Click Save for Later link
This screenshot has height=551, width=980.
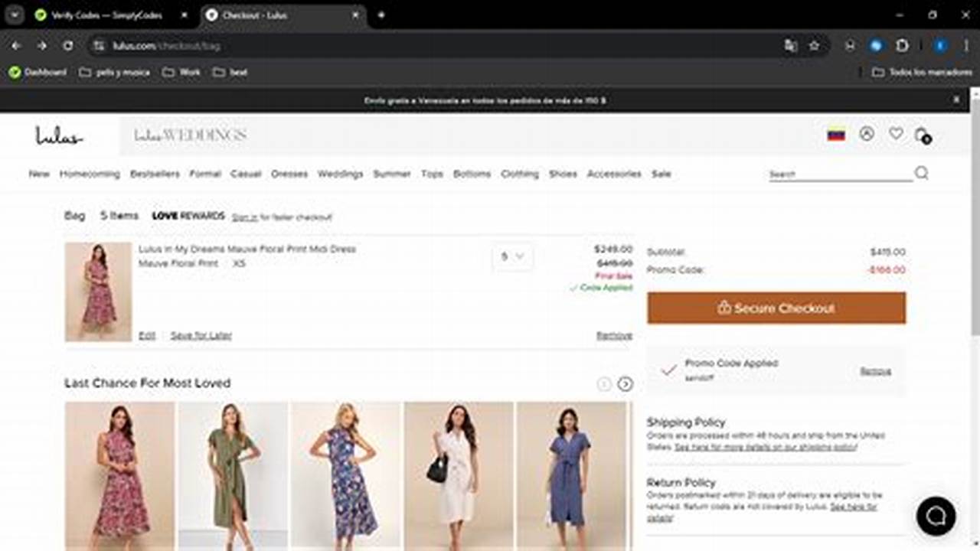pyautogui.click(x=202, y=335)
